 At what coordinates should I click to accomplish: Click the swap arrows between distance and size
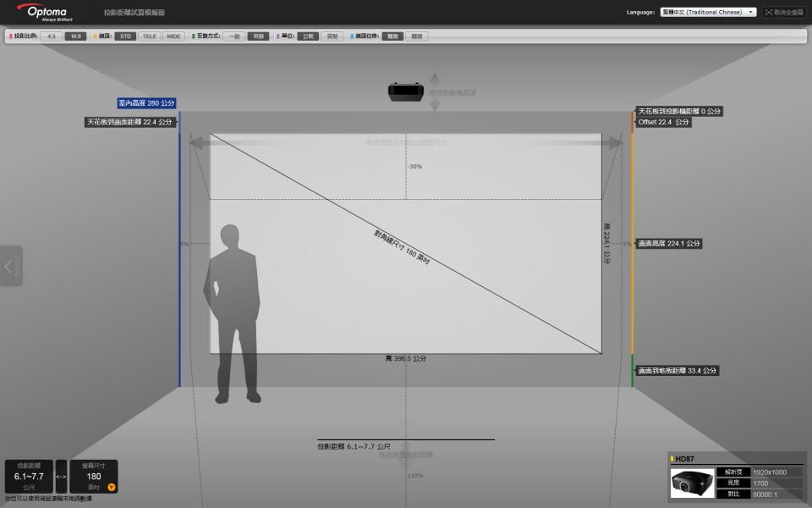click(x=60, y=476)
